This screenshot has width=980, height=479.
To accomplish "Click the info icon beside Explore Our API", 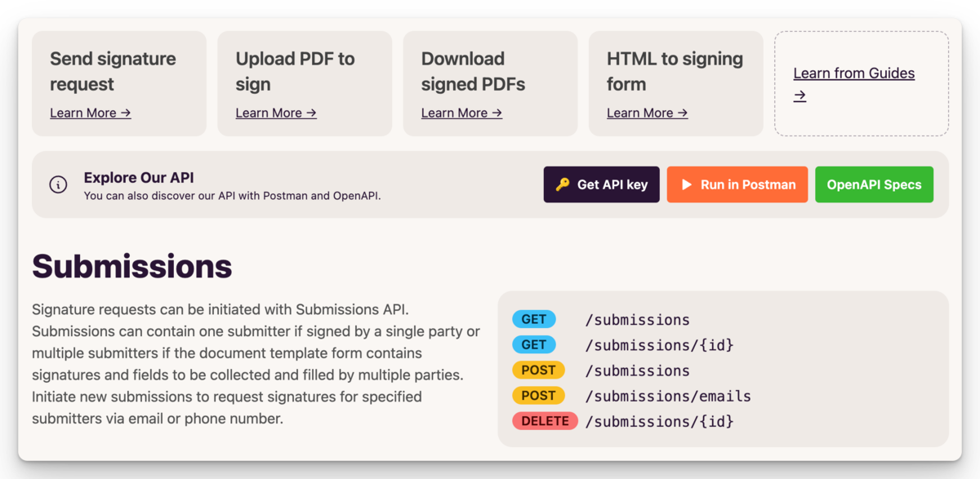I will click(58, 184).
